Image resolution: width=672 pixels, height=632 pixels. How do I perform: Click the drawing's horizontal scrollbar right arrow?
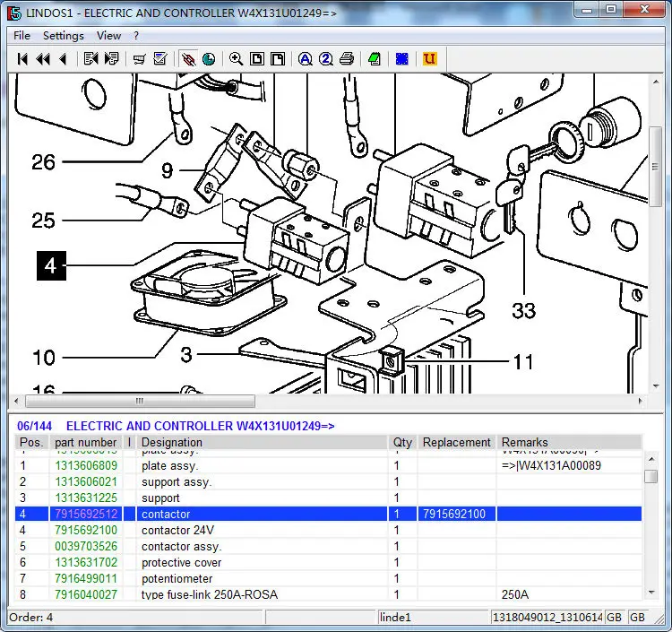[x=641, y=402]
